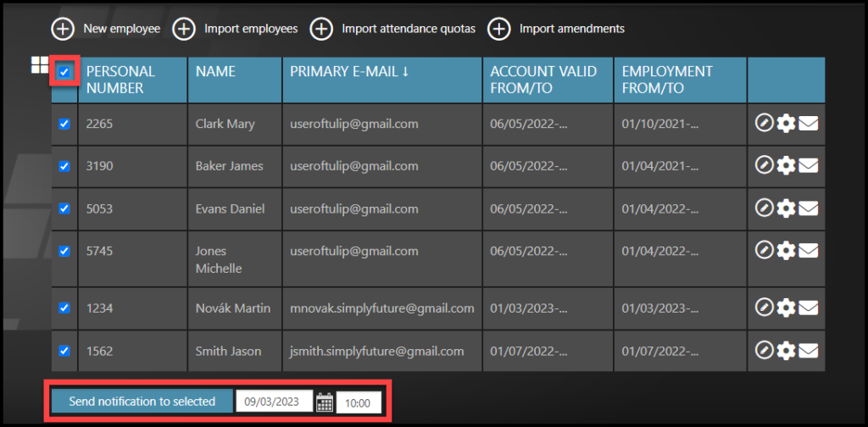Image resolution: width=868 pixels, height=427 pixels.
Task: Open gear settings for Jones Michelle
Action: click(x=786, y=251)
